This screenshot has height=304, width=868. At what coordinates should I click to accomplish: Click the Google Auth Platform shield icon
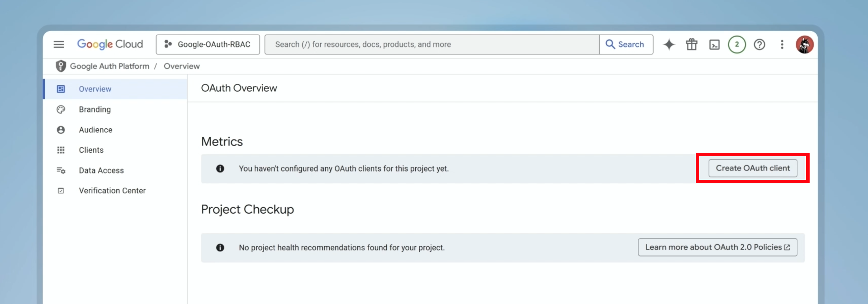point(61,66)
